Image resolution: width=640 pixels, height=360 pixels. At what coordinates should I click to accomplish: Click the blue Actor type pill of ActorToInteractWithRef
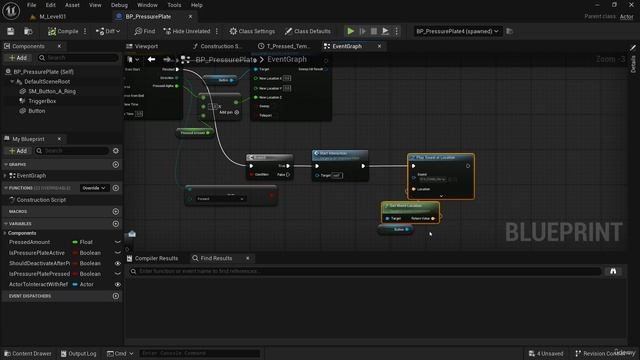point(75,284)
